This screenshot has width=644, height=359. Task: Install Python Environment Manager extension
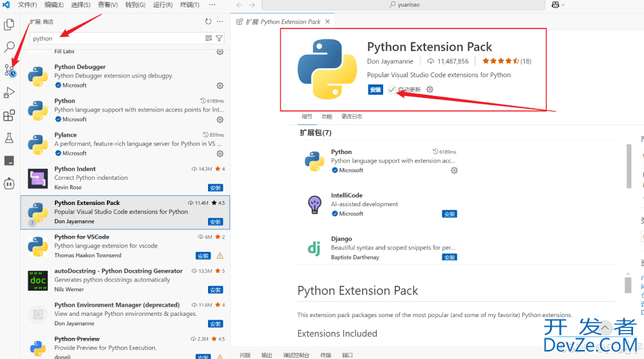(216, 324)
